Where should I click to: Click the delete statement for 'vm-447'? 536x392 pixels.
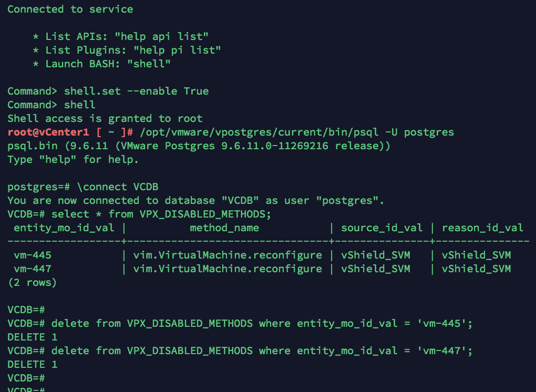coord(262,351)
